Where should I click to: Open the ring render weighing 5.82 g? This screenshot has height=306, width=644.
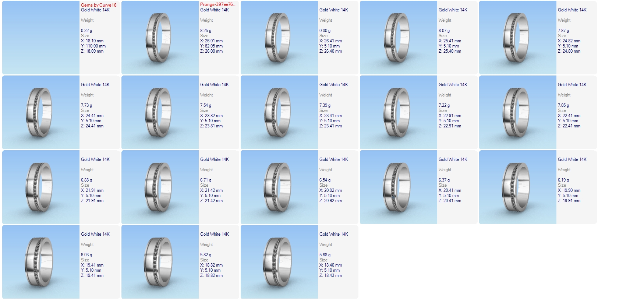tap(160, 262)
